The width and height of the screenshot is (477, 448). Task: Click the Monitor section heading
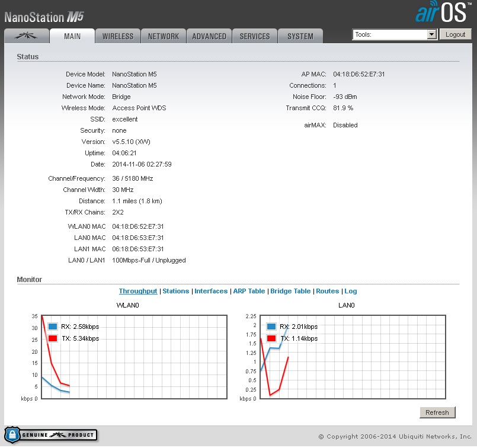click(x=30, y=279)
